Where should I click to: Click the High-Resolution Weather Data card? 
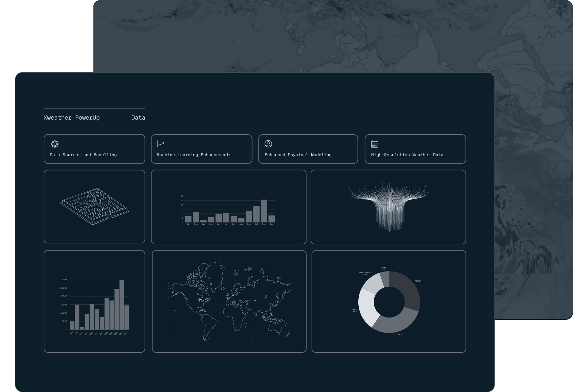point(415,149)
